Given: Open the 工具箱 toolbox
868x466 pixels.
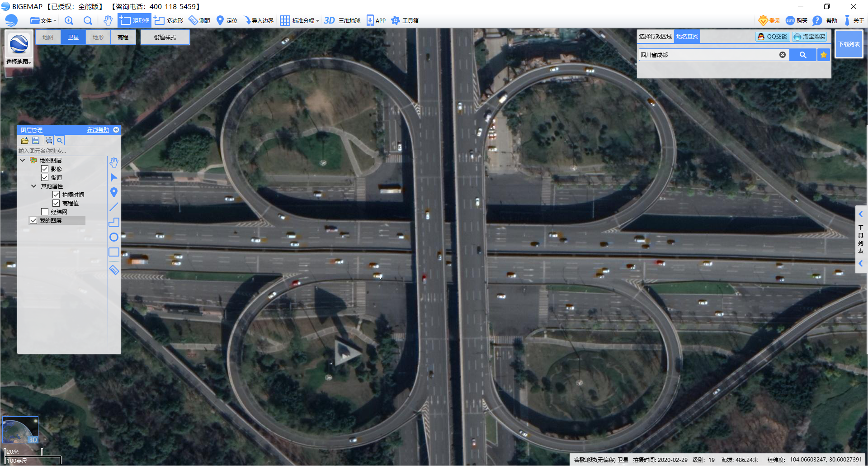Looking at the screenshot, I should pyautogui.click(x=405, y=20).
